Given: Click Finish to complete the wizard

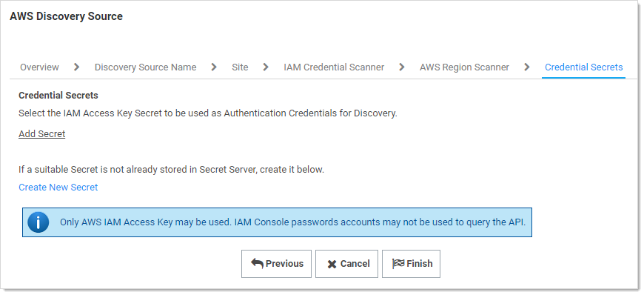Looking at the screenshot, I should (x=411, y=264).
